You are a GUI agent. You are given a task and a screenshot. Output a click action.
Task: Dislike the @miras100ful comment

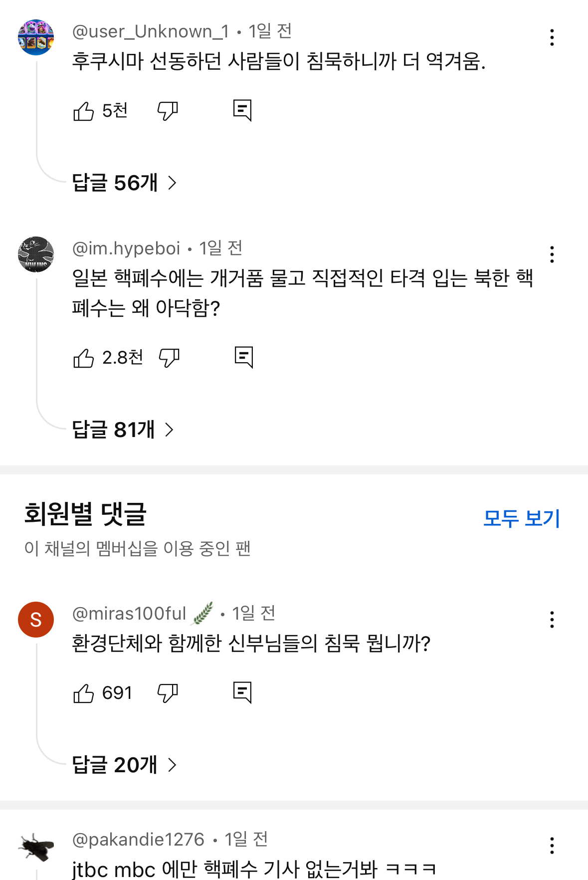168,693
